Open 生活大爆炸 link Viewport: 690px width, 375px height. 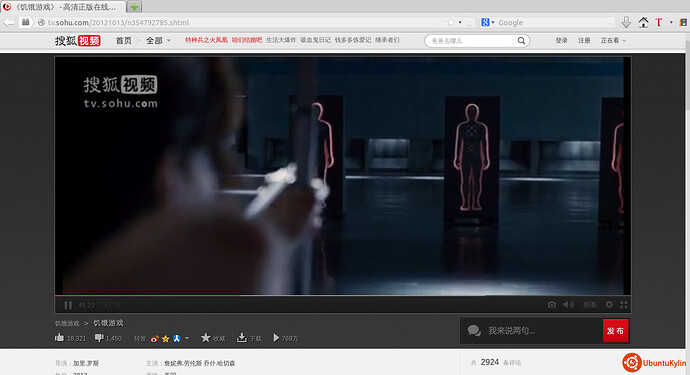(281, 40)
